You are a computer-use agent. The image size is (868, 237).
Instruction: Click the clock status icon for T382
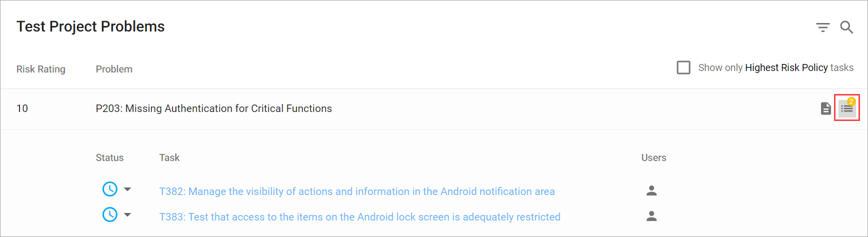[x=110, y=189]
